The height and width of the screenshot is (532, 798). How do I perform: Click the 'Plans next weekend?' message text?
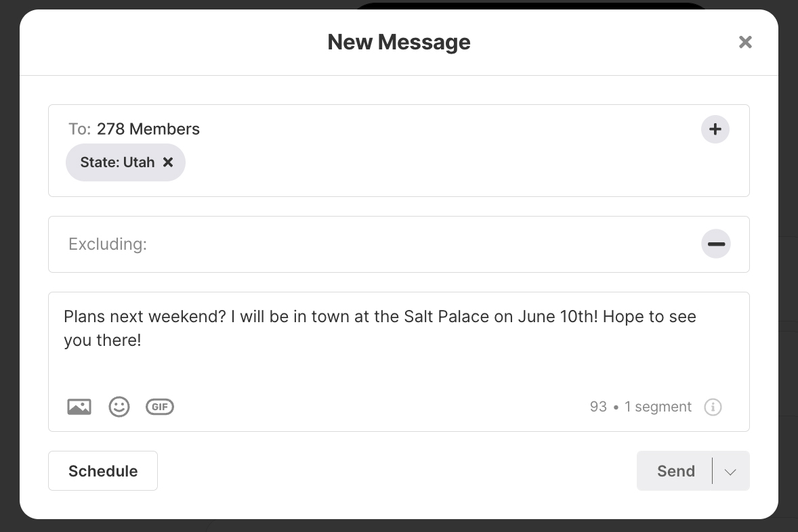144,317
